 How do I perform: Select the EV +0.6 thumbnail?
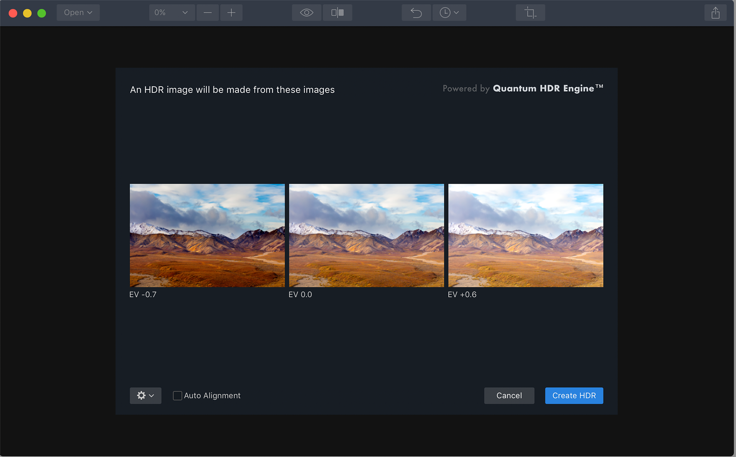(526, 235)
